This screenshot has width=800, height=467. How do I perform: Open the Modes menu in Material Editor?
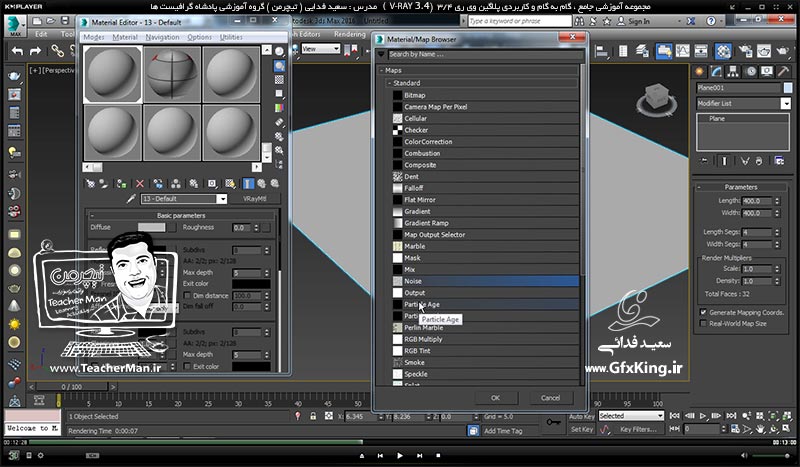coord(94,37)
